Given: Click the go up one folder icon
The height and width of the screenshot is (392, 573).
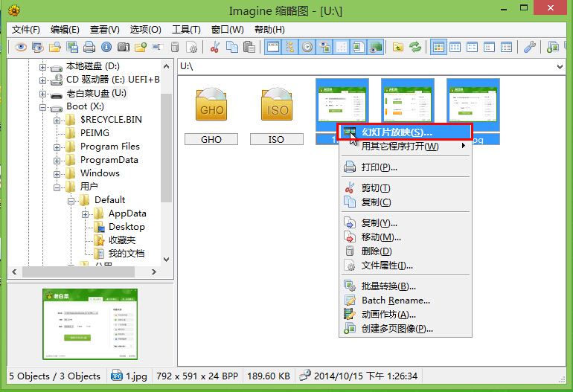Looking at the screenshot, I should pos(398,47).
